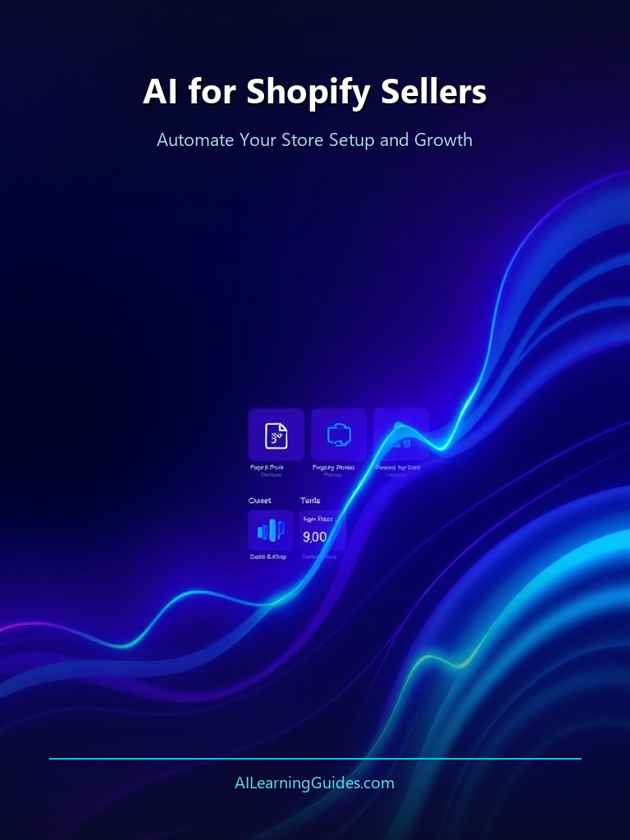This screenshot has width=630, height=840.
Task: Click the cyan horizontal divider line
Action: click(x=315, y=759)
